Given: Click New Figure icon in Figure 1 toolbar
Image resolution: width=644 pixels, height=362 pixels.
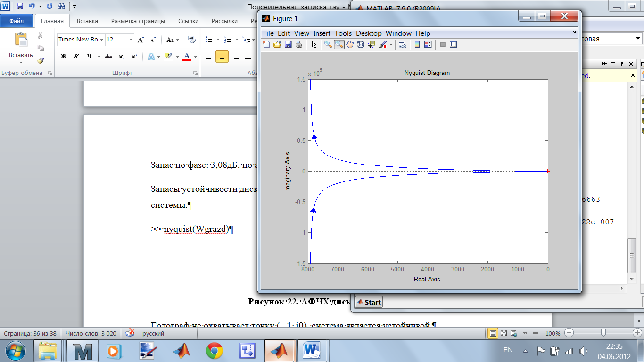Looking at the screenshot, I should point(266,45).
